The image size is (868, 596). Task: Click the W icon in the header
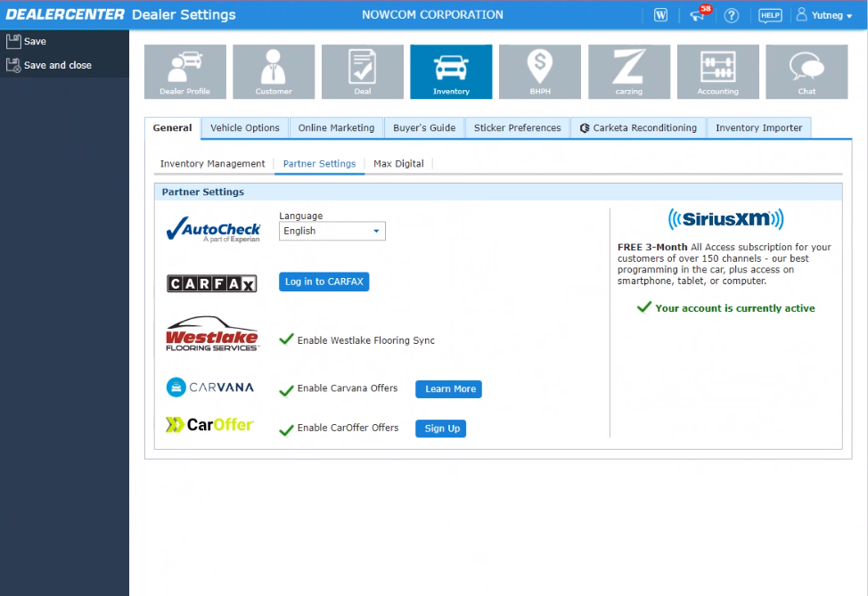click(660, 15)
